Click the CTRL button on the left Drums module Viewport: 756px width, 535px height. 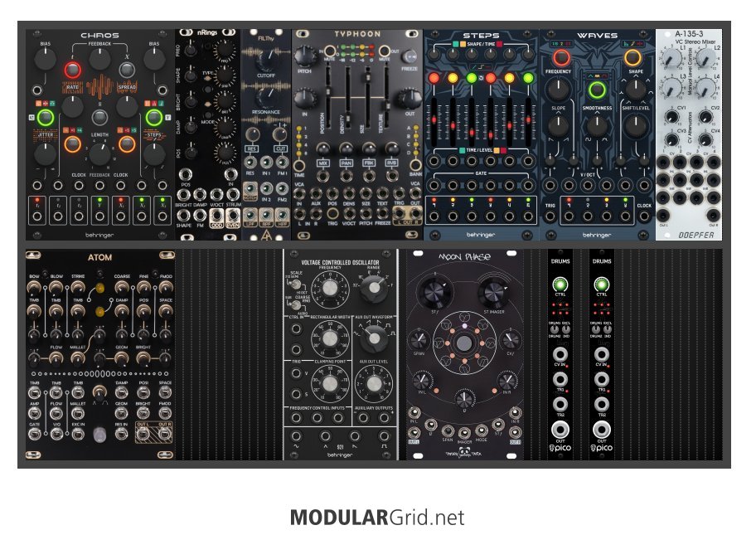tap(560, 285)
